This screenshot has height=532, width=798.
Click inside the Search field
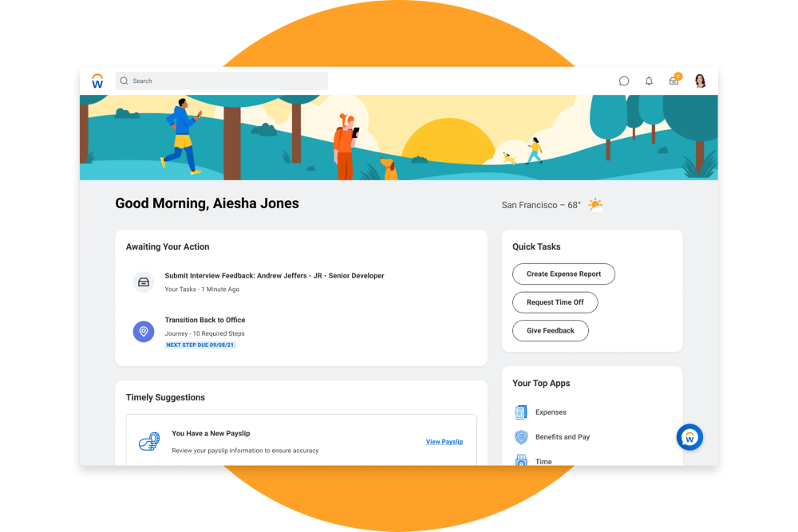pyautogui.click(x=223, y=81)
